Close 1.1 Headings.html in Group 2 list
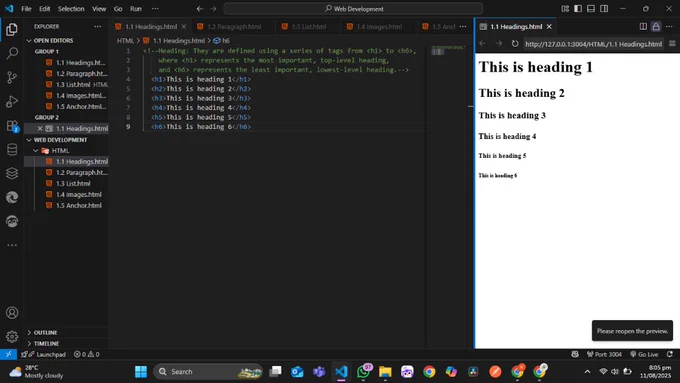 39,128
